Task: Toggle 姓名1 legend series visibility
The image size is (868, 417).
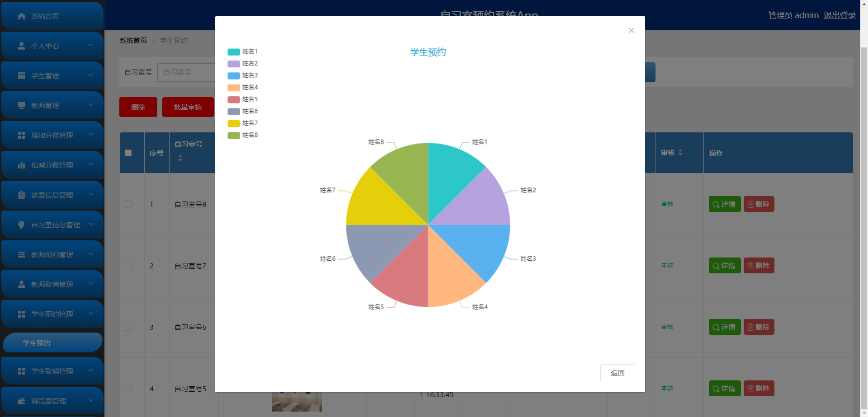Action: (x=242, y=52)
